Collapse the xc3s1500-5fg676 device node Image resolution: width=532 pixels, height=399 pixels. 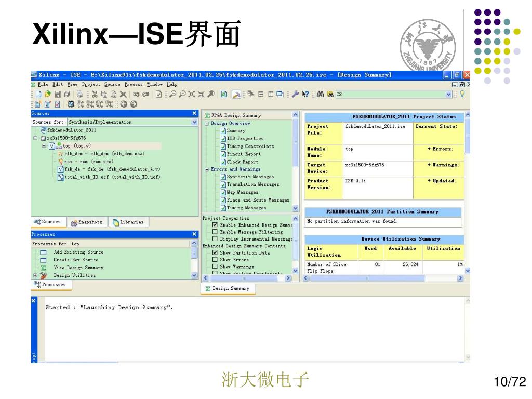point(35,138)
